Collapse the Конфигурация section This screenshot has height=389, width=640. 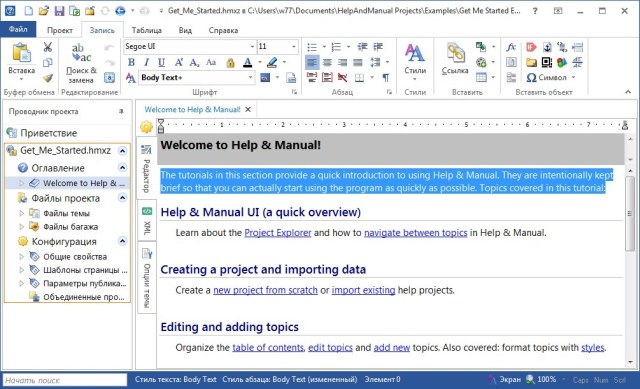[x=122, y=241]
